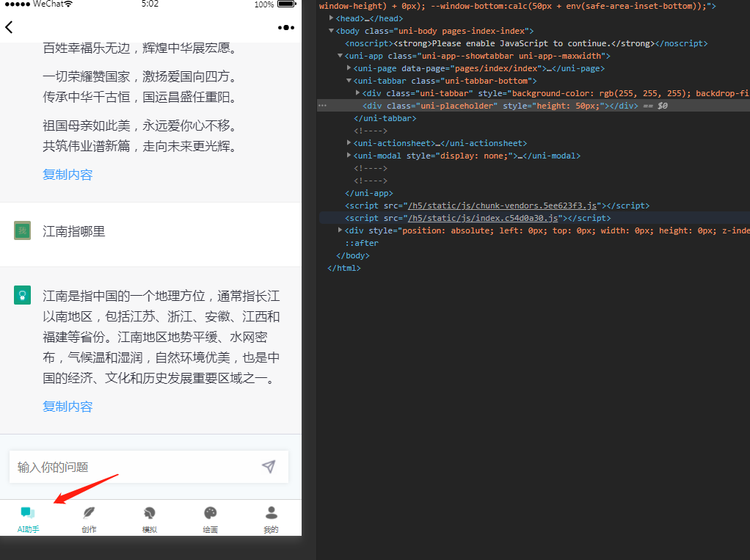Viewport: 750px width, 560px height.
Task: Select the ::after pseudo-element line
Action: tap(362, 243)
